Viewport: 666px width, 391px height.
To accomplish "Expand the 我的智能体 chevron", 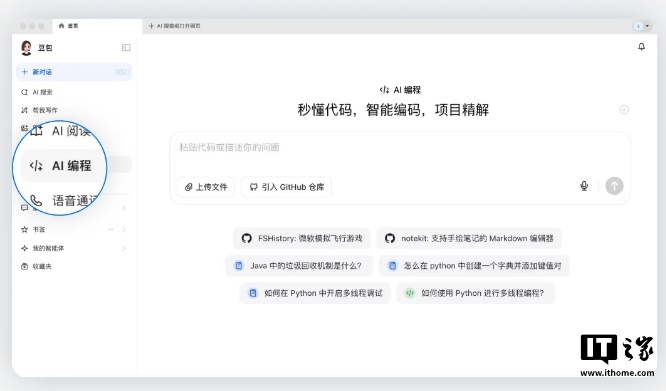I will pos(124,248).
